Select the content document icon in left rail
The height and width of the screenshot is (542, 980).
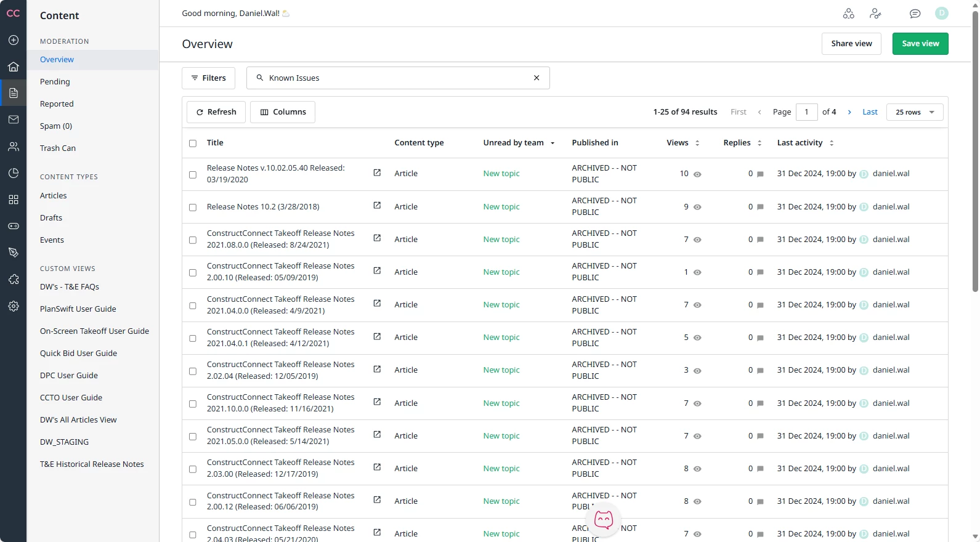pos(13,93)
